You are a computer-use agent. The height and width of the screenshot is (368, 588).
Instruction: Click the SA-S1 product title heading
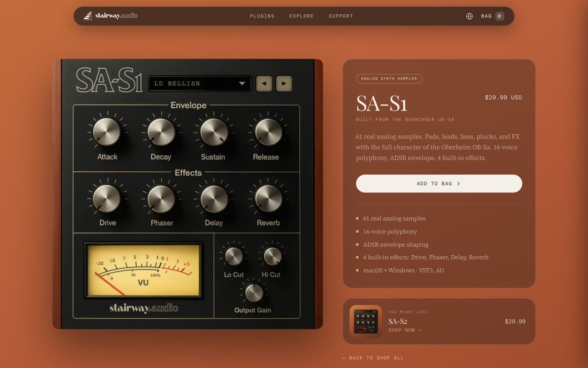click(x=382, y=103)
